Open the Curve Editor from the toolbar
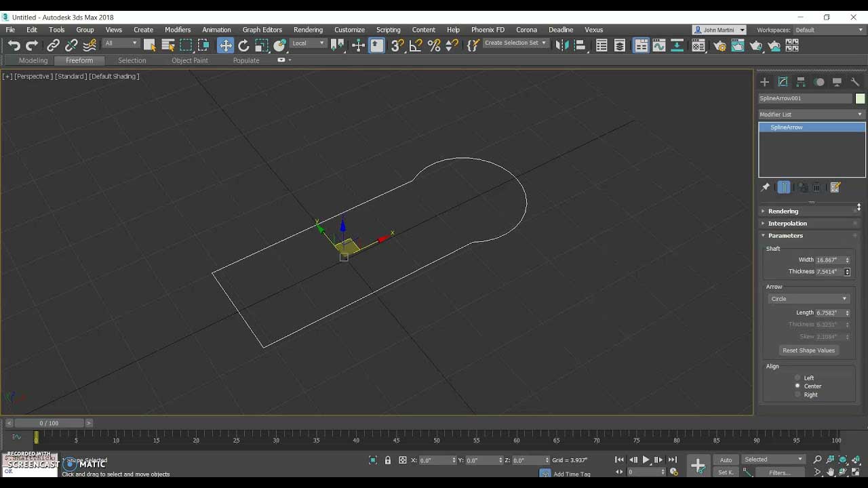 pos(658,45)
